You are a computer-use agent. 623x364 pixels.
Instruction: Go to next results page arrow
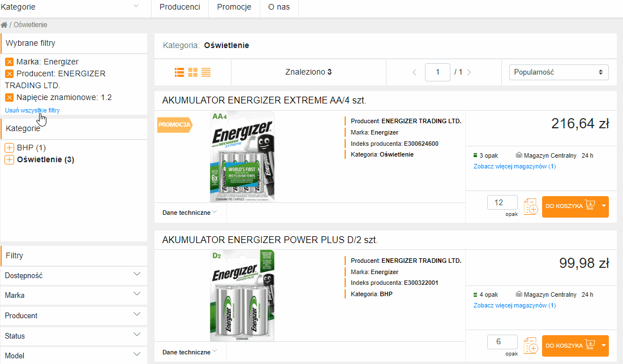(x=469, y=72)
